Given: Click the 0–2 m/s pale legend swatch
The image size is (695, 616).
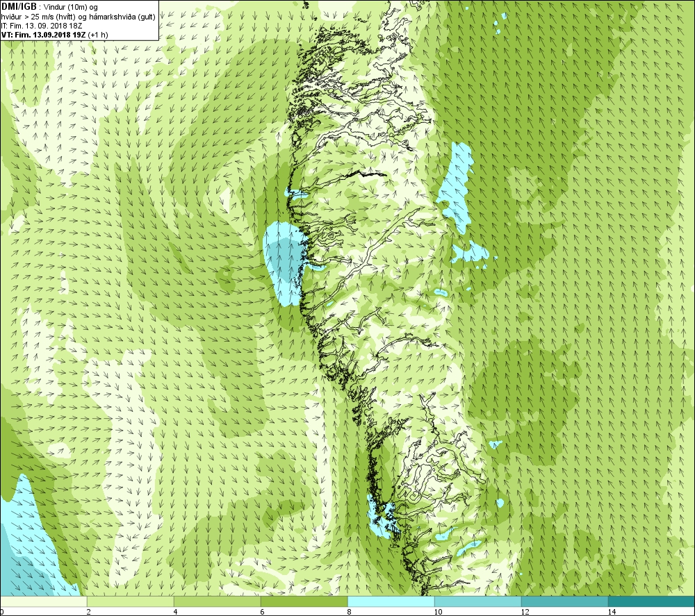Looking at the screenshot, I should (x=43, y=601).
